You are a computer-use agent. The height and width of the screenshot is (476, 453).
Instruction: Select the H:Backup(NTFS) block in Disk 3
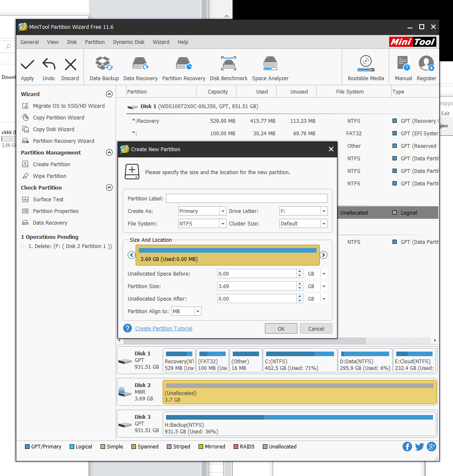[x=299, y=424]
